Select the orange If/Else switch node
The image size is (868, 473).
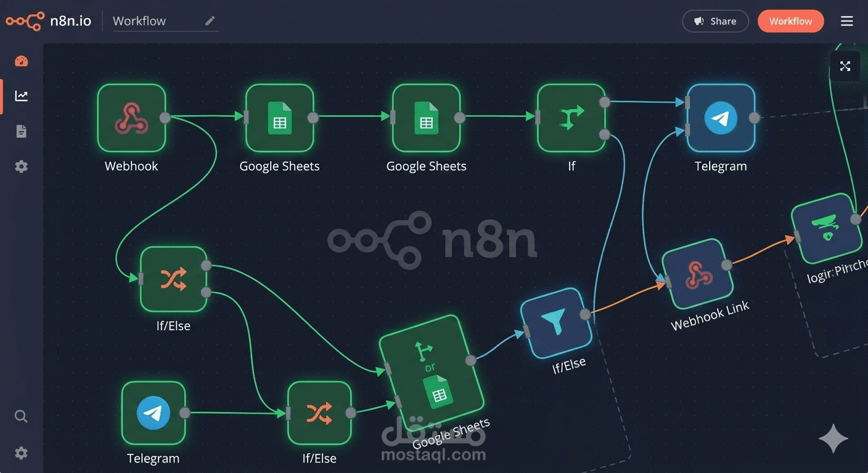pyautogui.click(x=174, y=280)
